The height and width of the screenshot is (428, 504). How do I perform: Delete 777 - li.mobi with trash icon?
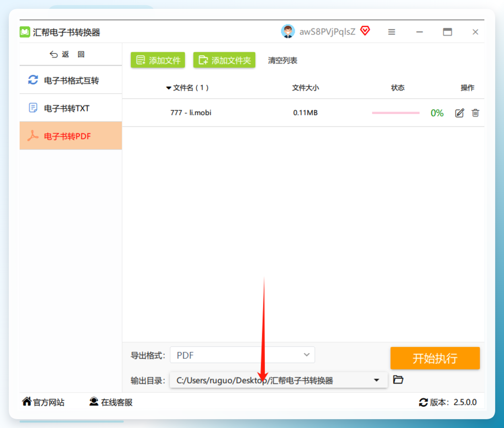(476, 113)
